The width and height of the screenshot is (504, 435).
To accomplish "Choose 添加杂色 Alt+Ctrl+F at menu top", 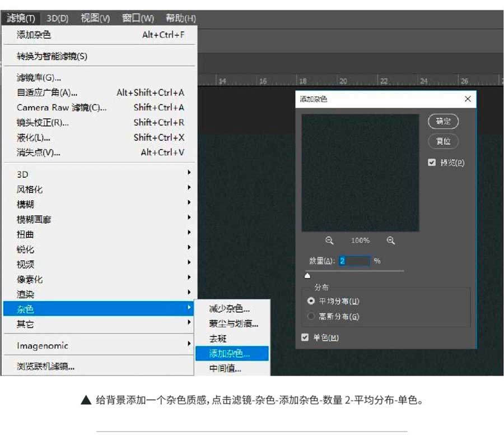I will pos(99,34).
